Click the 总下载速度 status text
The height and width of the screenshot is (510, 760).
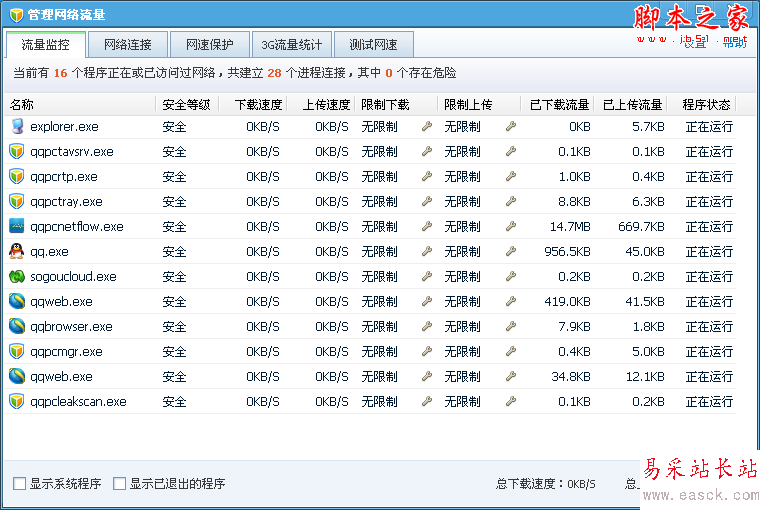pos(545,484)
